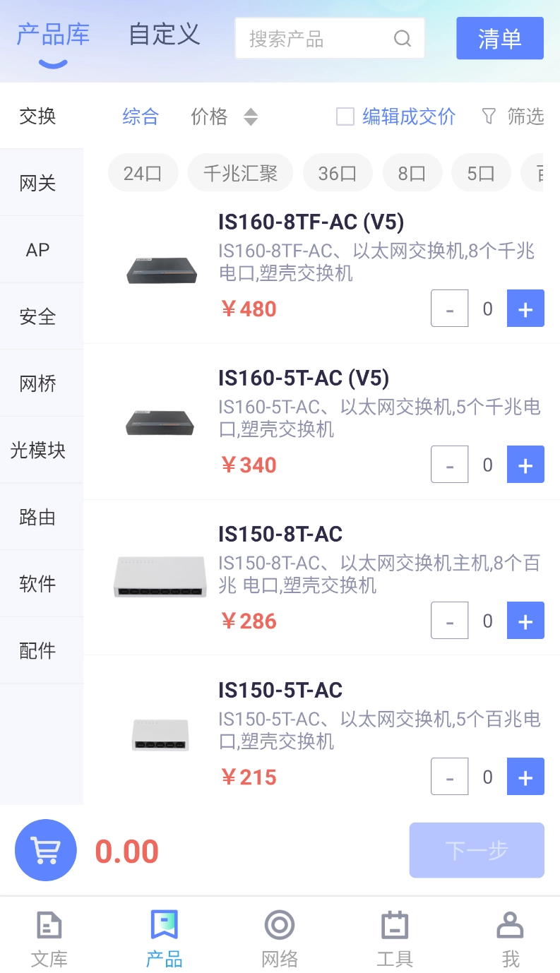Select the 8口 filter chip

pos(412,173)
